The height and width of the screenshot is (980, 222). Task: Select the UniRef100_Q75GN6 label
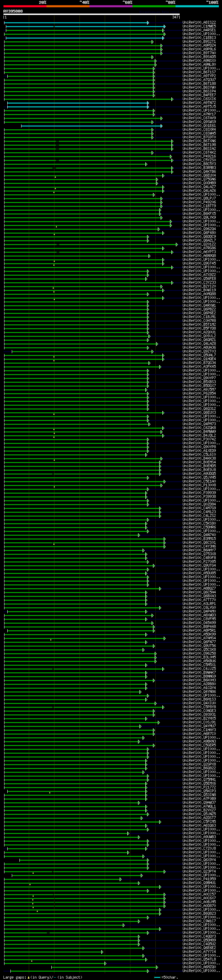[x=199, y=179]
